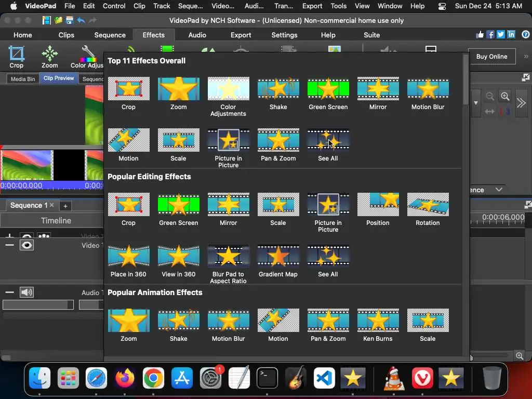Image resolution: width=532 pixels, height=399 pixels.
Task: Open help via question mark icon
Action: click(526, 35)
